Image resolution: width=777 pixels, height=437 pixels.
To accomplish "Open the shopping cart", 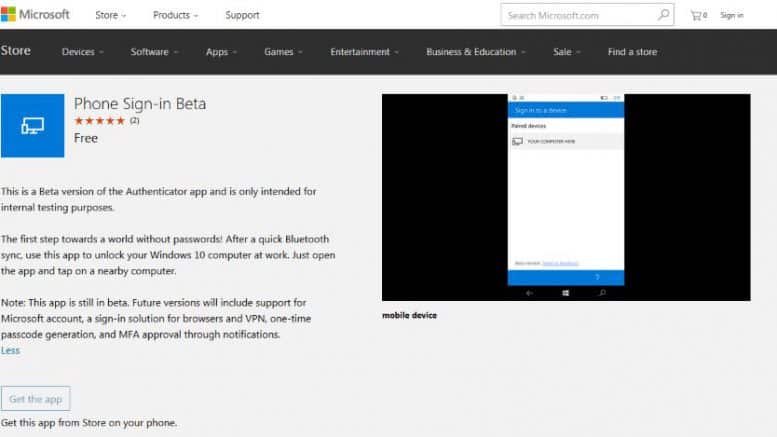I will [697, 15].
